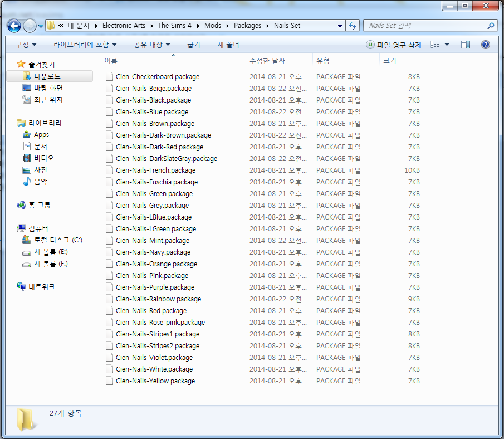This screenshot has height=439, width=504.
Task: Click the search magnifier icon
Action: click(491, 26)
